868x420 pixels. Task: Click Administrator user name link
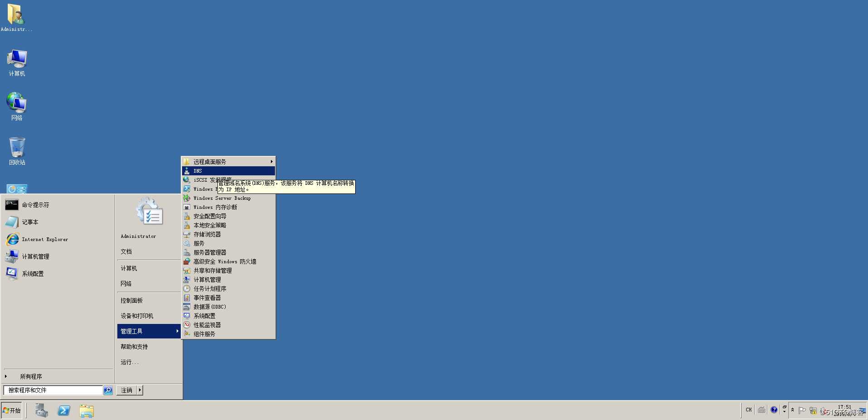tap(138, 236)
